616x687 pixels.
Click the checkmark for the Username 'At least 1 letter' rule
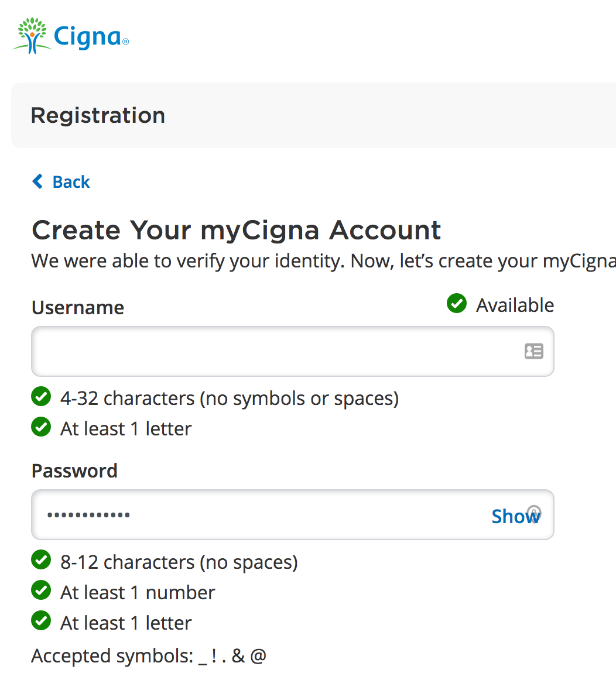(x=41, y=427)
